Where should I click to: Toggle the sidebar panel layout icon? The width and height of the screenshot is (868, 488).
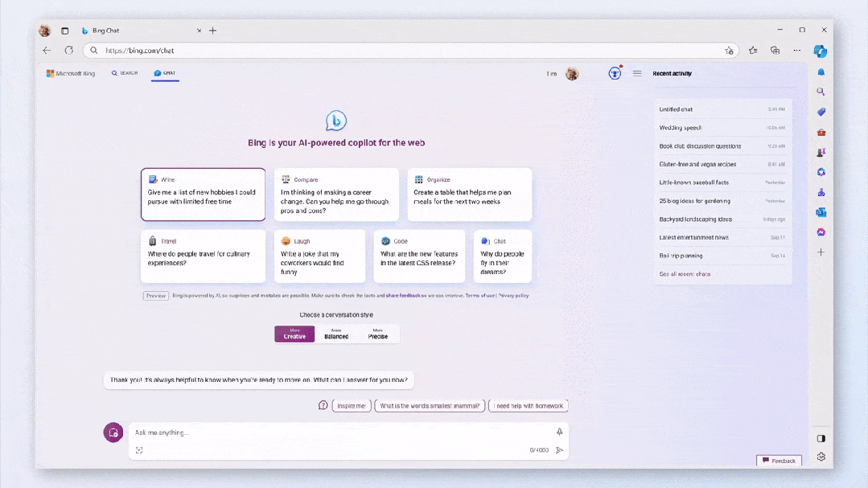821,439
